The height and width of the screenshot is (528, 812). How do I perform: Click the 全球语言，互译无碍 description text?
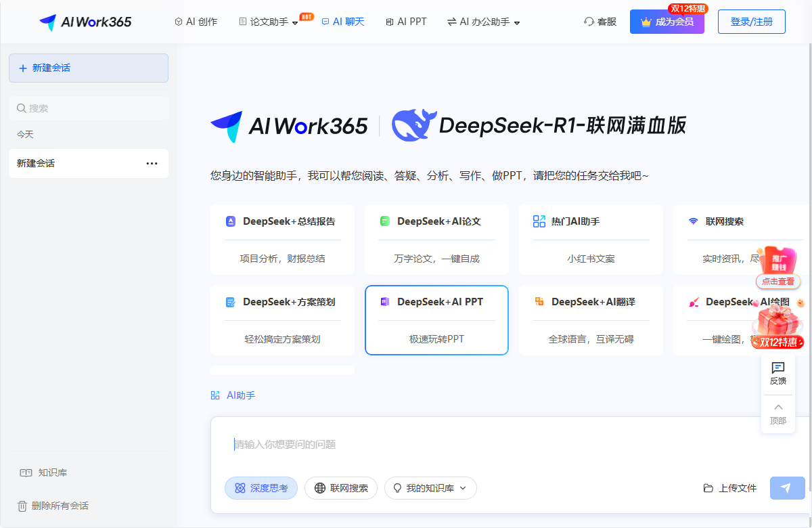[591, 339]
